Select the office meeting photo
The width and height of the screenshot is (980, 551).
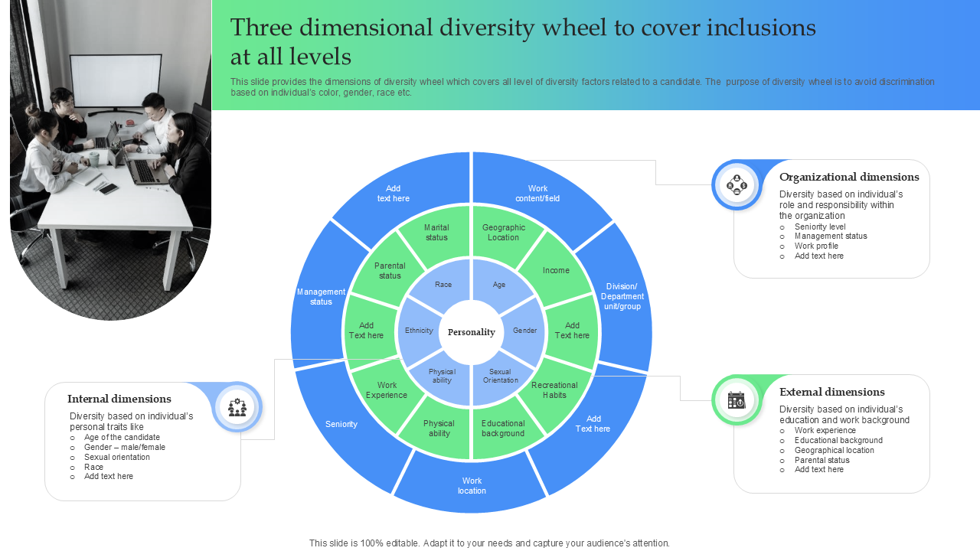[110, 159]
